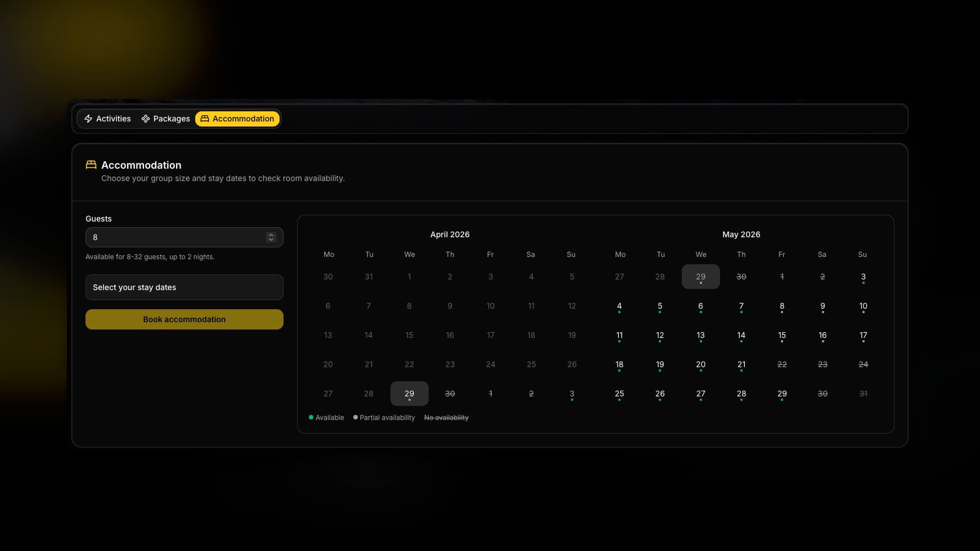Select highlighted 29 in April 2026 calendar
Screen dimensions: 980x551
coord(409,394)
